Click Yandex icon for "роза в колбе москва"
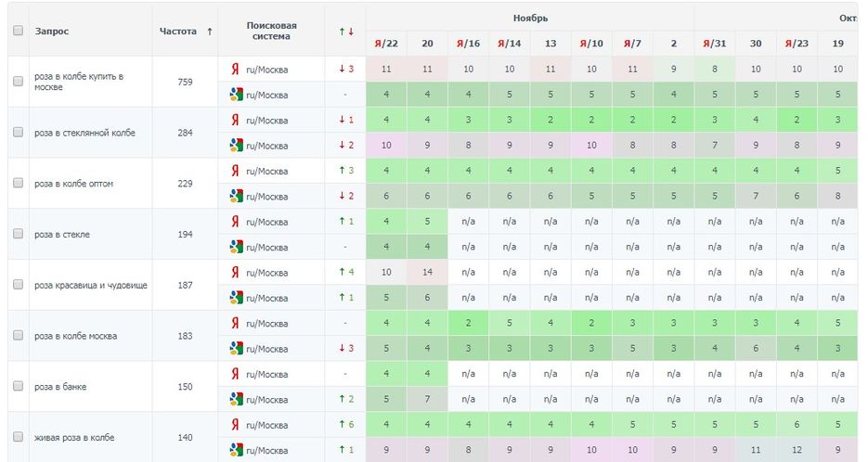The width and height of the screenshot is (868, 462). pos(235,323)
